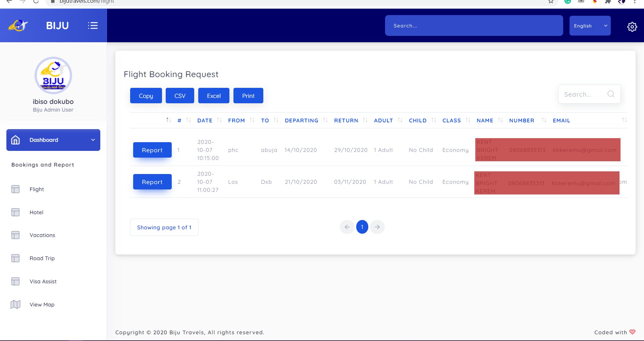This screenshot has height=341, width=644.
Task: Click the Biju airplane logo in header
Action: click(18, 25)
